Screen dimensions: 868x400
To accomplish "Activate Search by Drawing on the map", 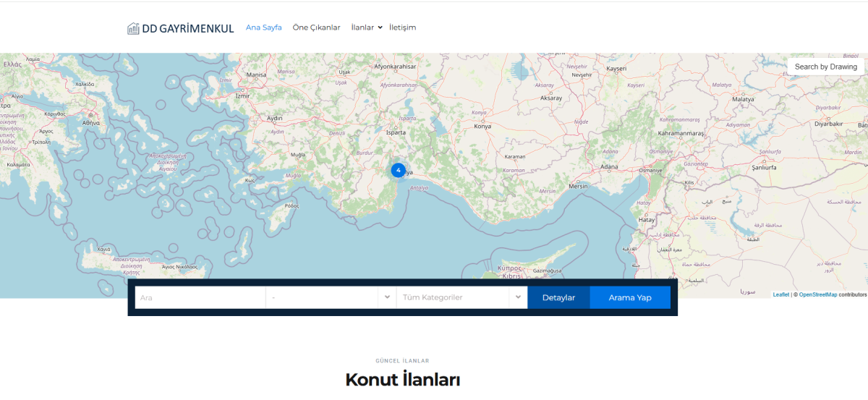I will tap(825, 67).
